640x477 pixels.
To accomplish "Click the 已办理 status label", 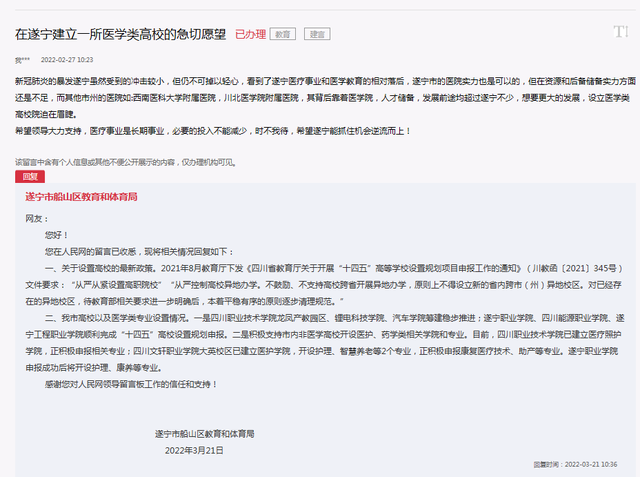I will pos(250,33).
